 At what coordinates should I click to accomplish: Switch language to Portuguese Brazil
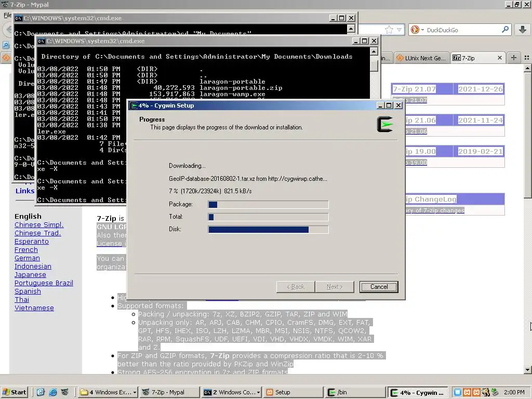click(44, 283)
